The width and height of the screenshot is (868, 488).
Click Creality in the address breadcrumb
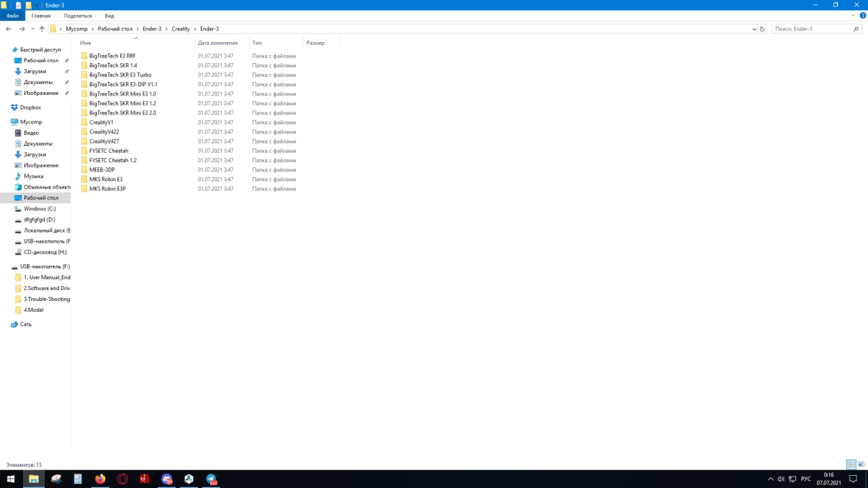180,29
